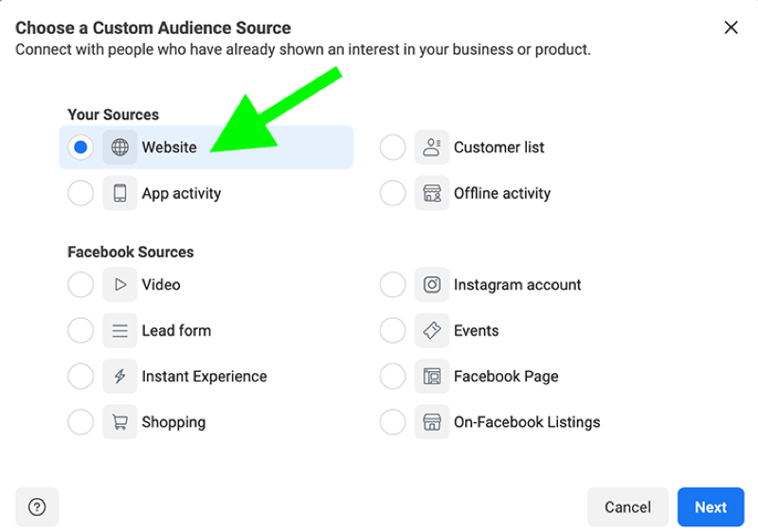Choose the Facebook Page radio button
The width and height of the screenshot is (758, 532).
coord(392,376)
